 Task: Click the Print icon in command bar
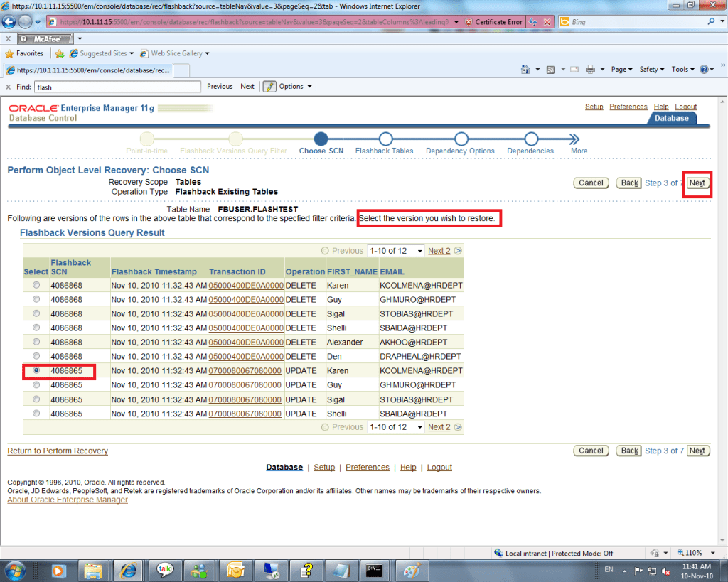pyautogui.click(x=591, y=70)
